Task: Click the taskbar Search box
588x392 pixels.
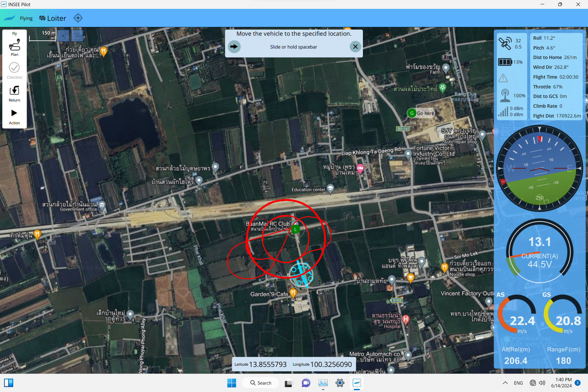Action: pos(261,383)
